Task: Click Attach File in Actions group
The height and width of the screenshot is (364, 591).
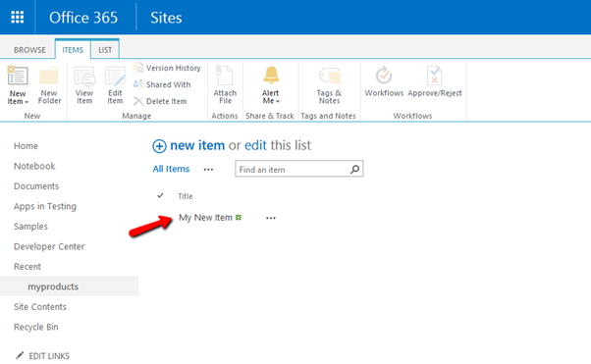Action: (x=225, y=85)
